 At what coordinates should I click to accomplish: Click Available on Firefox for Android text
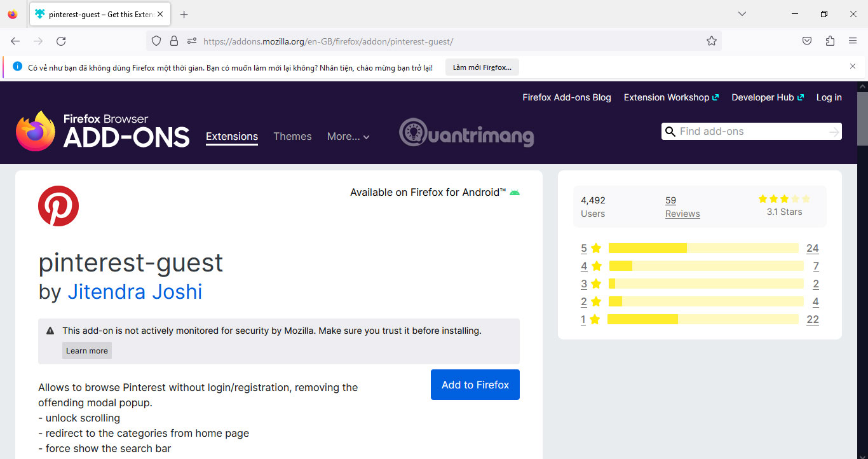coord(428,192)
